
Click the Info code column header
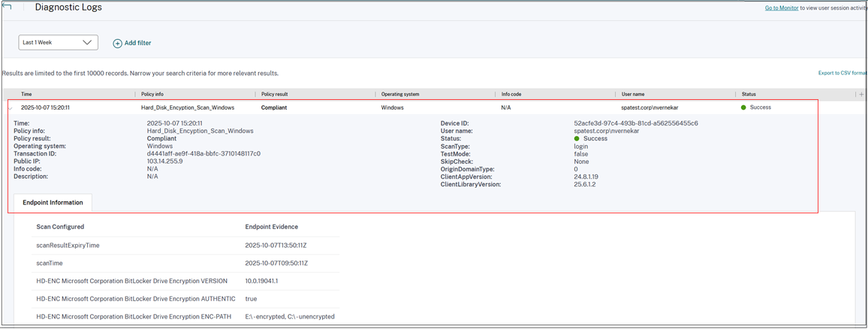click(513, 95)
